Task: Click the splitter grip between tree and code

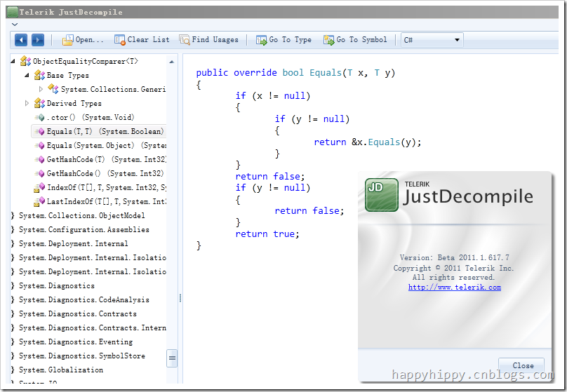Action: tap(180, 298)
